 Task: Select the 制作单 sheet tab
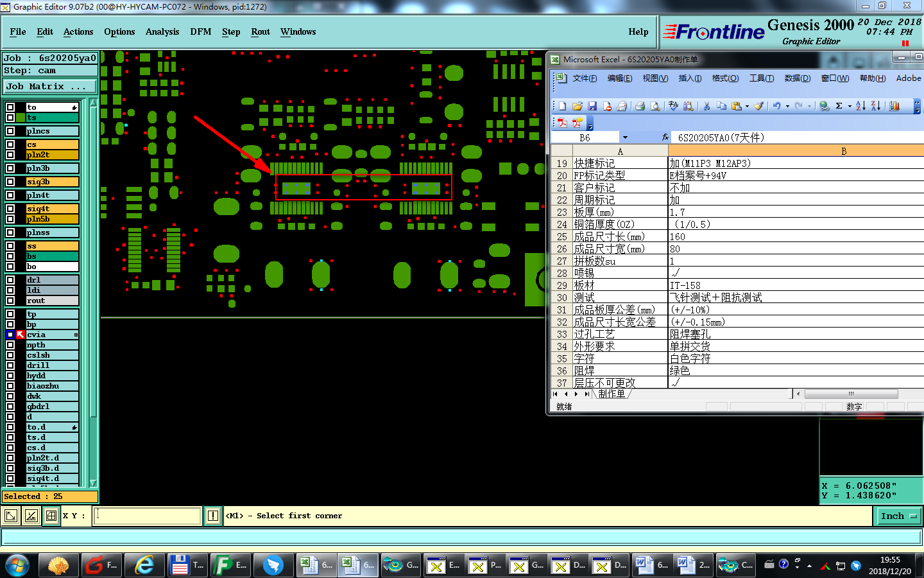[x=612, y=394]
